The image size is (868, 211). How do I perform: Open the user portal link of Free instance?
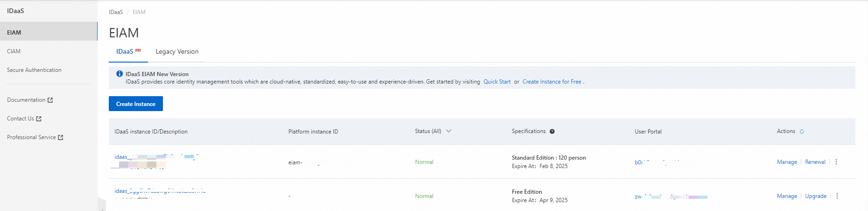point(671,197)
